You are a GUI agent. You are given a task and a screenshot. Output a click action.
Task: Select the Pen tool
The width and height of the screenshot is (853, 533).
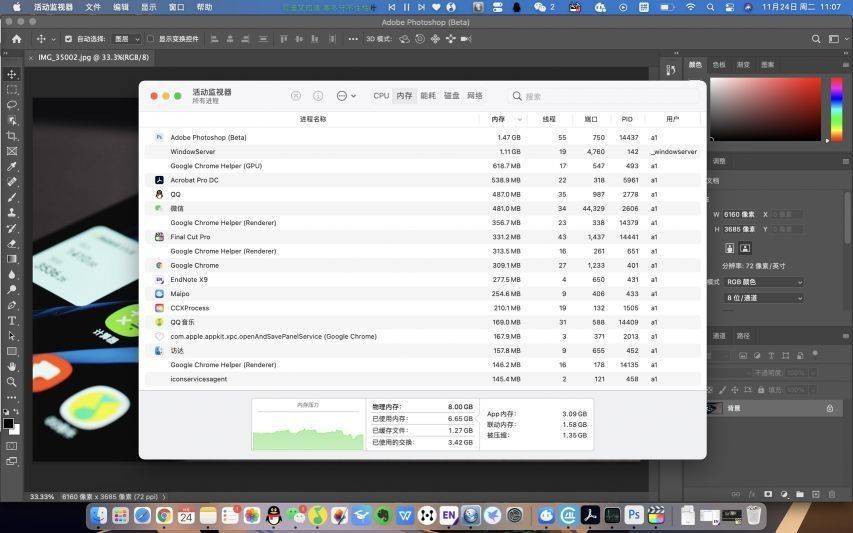[11, 305]
